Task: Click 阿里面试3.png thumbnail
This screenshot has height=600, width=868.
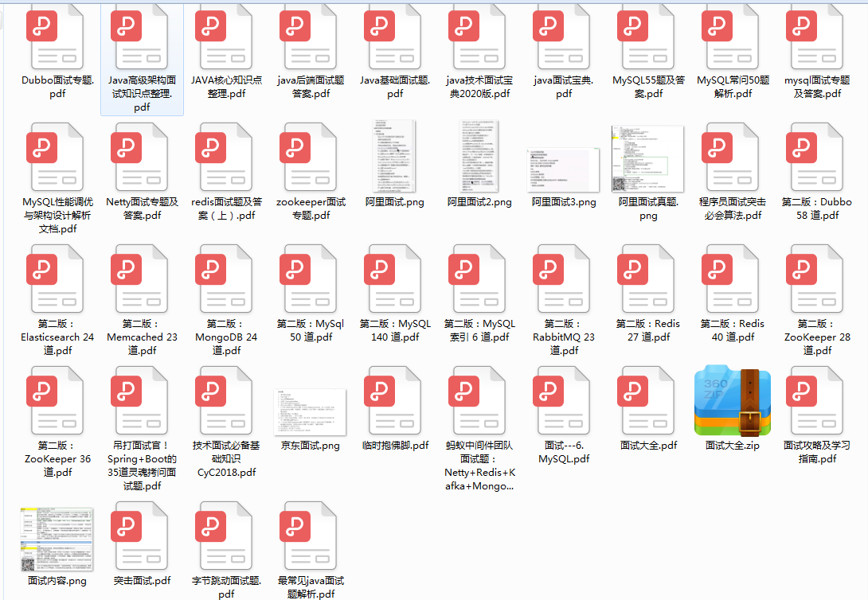Action: 564,169
